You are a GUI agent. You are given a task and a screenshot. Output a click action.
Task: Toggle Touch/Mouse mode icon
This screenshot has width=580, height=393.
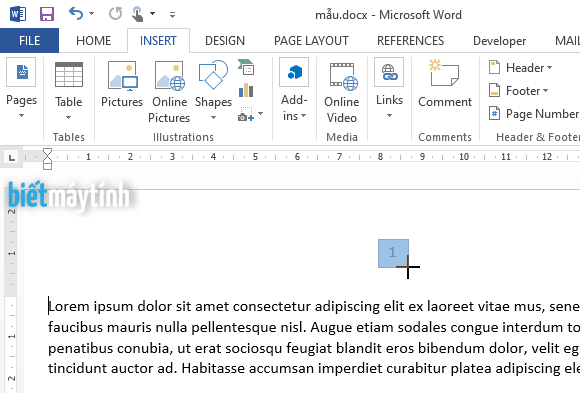click(138, 14)
